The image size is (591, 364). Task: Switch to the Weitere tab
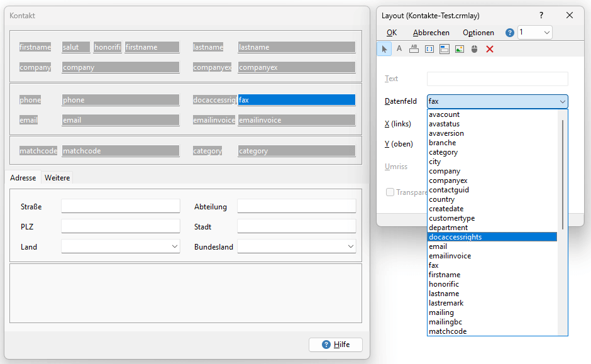point(57,178)
